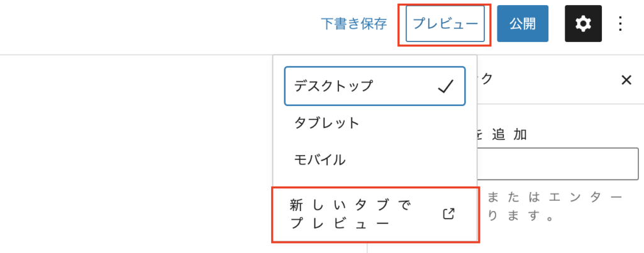Switch preview to モバイル
This screenshot has width=644, height=253.
[x=375, y=159]
